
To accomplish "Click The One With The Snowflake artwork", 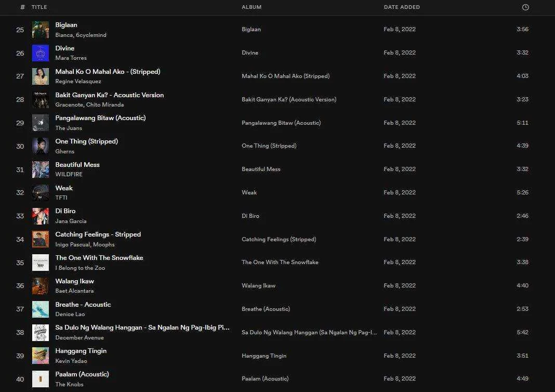I will point(41,263).
